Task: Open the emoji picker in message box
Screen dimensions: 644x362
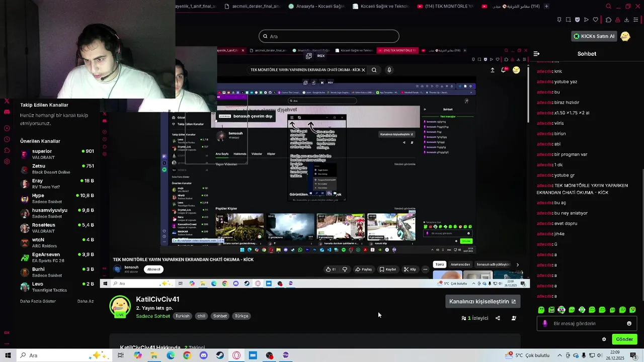Action: 629,324
